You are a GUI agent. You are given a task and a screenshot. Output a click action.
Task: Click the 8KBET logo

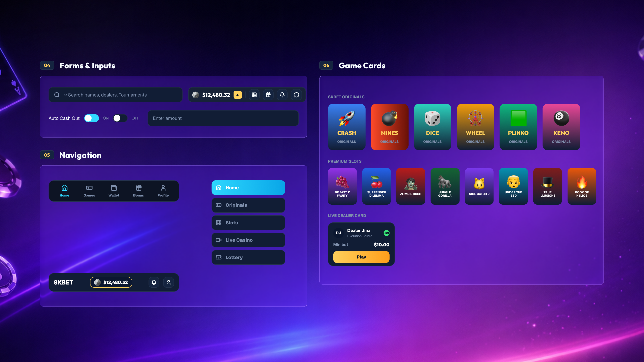[x=64, y=282]
